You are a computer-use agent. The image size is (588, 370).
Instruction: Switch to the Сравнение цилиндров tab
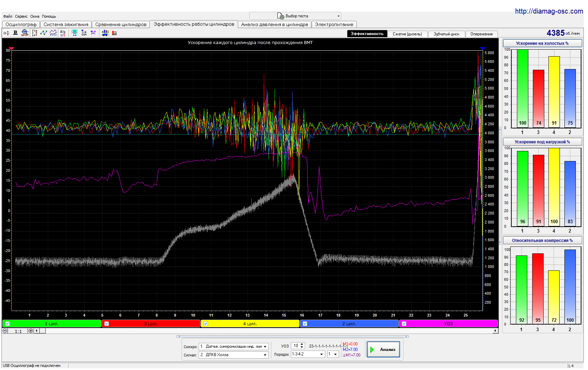121,24
